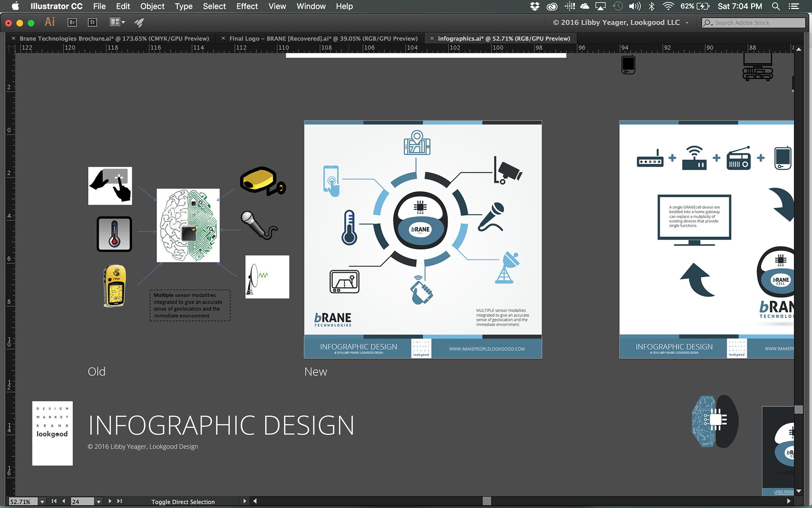Click the vertical scrollbar thumb
The width and height of the screenshot is (812, 508).
coord(798,409)
